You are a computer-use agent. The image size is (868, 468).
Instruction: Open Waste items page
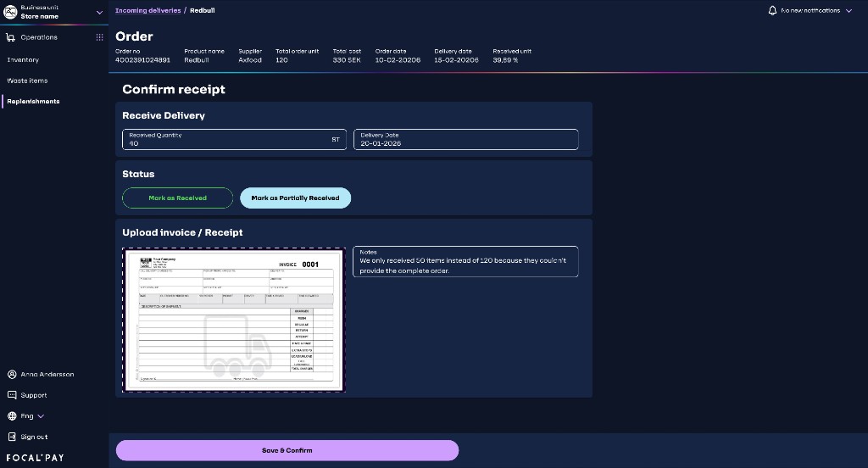27,81
